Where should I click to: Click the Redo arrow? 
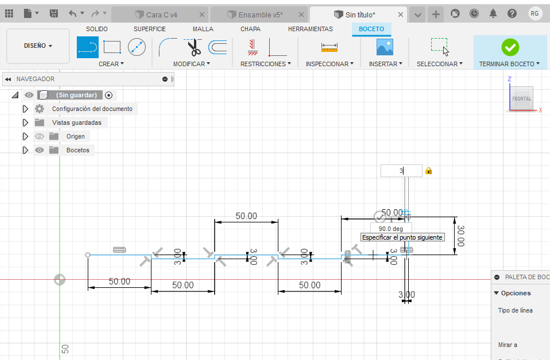(95, 14)
